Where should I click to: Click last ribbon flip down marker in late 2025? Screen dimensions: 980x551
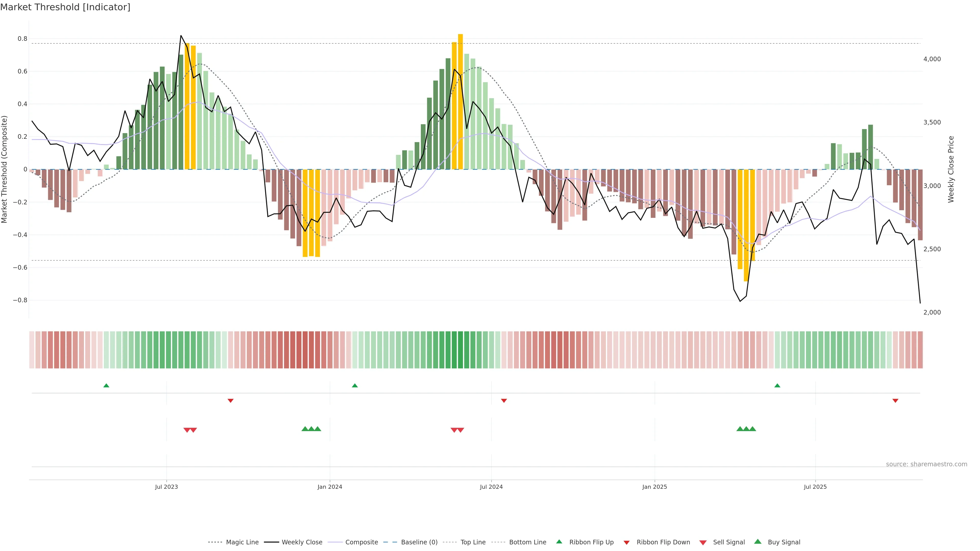pos(895,401)
